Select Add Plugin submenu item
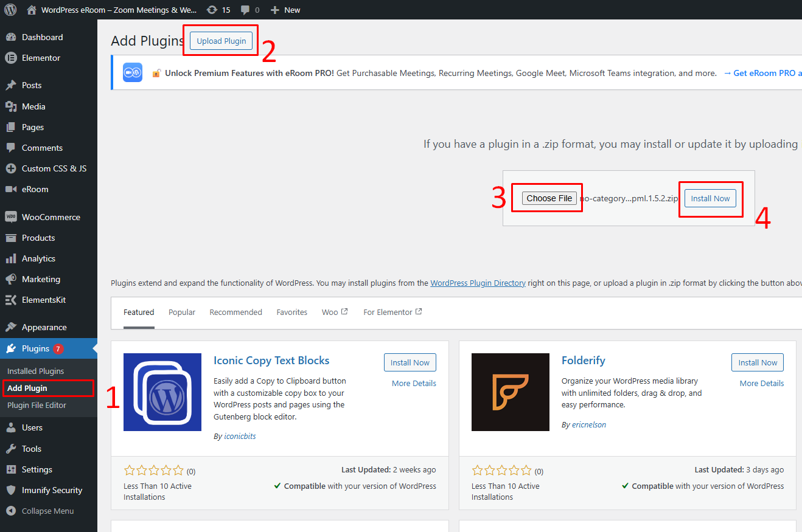The image size is (802, 532). 27,388
